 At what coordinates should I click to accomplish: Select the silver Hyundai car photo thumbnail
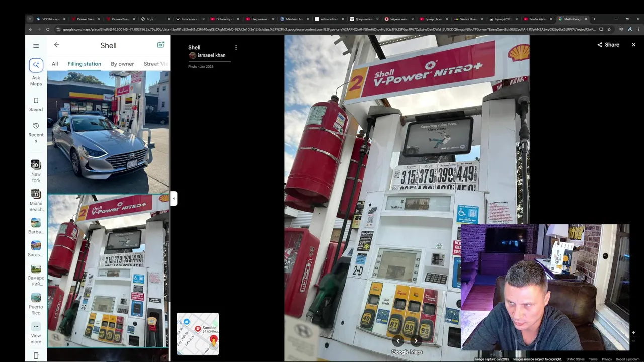(x=108, y=132)
